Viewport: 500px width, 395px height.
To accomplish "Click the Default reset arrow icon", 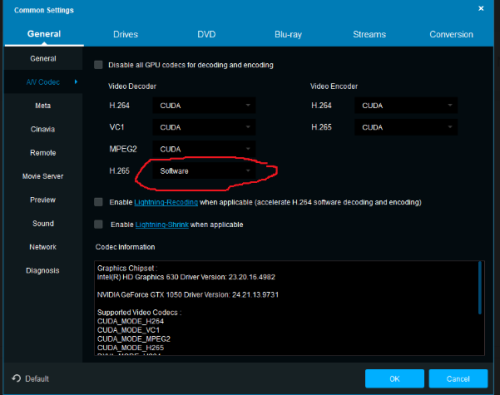I will (x=16, y=378).
